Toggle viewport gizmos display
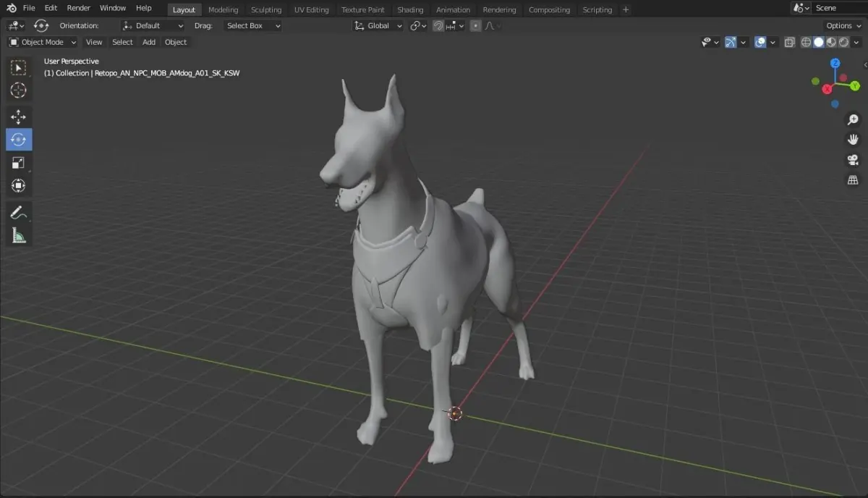This screenshot has height=498, width=868. tap(731, 42)
